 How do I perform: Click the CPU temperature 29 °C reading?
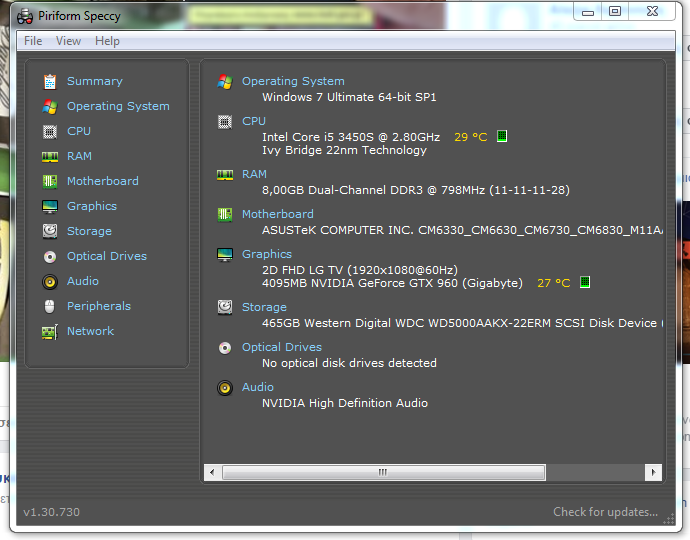click(x=470, y=137)
